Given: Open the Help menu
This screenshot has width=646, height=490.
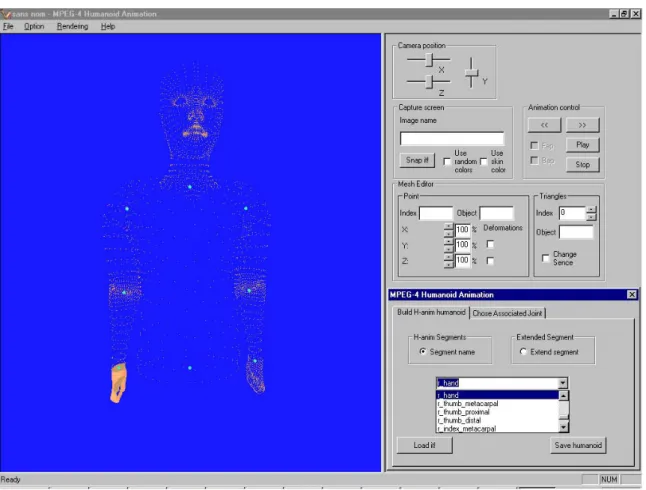Looking at the screenshot, I should pyautogui.click(x=108, y=26).
